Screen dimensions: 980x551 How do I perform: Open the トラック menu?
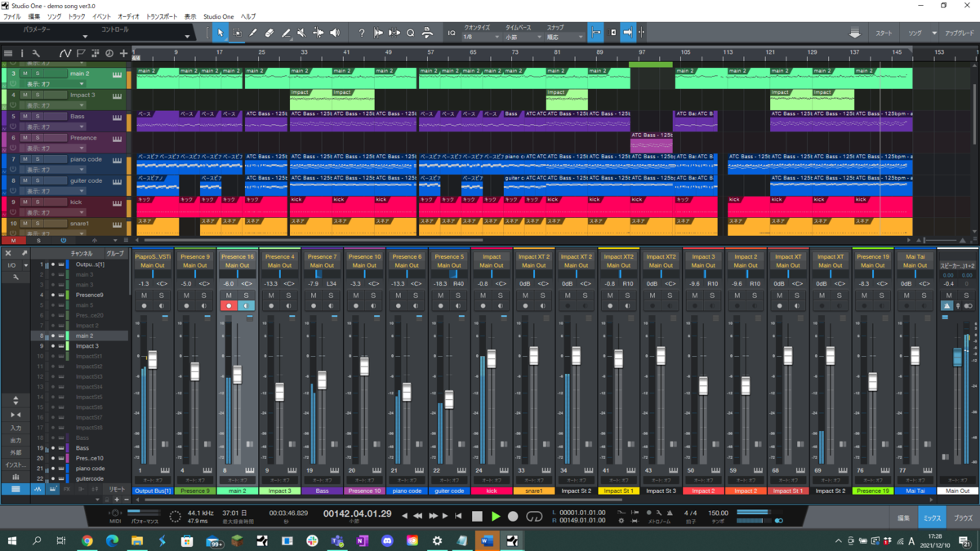pos(77,16)
